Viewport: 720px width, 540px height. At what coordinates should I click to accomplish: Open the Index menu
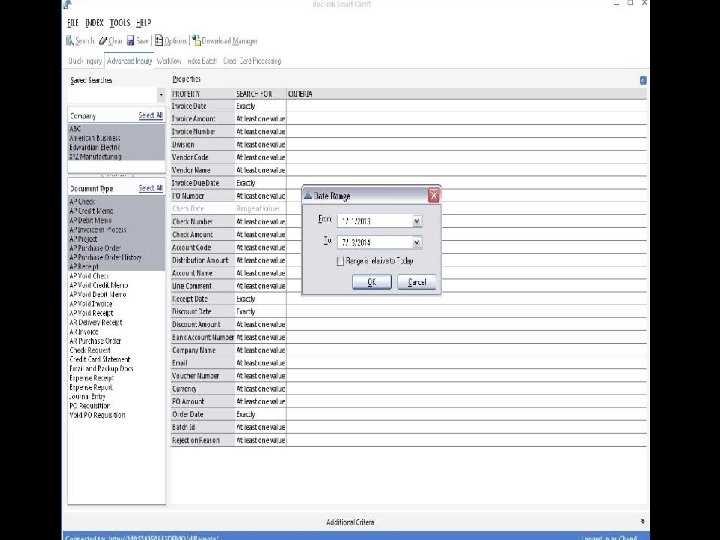point(95,22)
